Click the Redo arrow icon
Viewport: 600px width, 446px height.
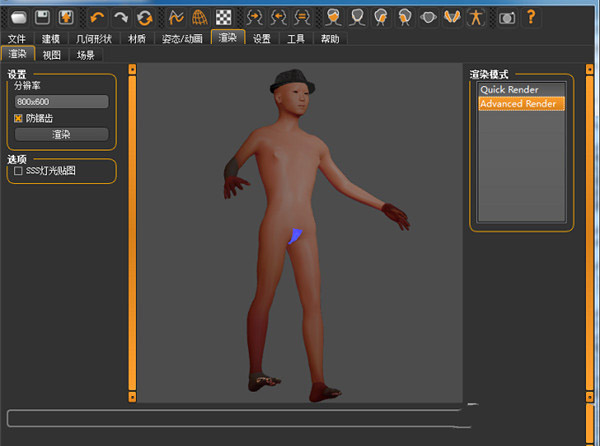(121, 17)
